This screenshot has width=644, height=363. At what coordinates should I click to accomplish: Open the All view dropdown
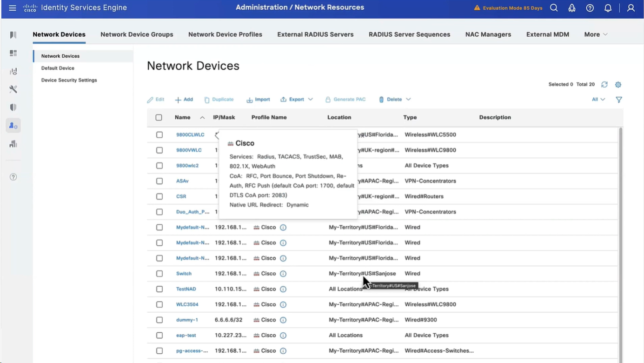[598, 100]
